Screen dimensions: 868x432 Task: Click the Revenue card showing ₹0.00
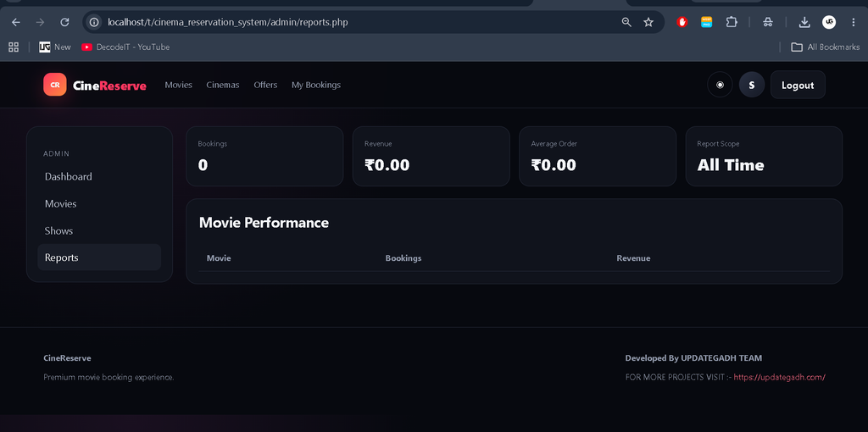click(x=431, y=157)
